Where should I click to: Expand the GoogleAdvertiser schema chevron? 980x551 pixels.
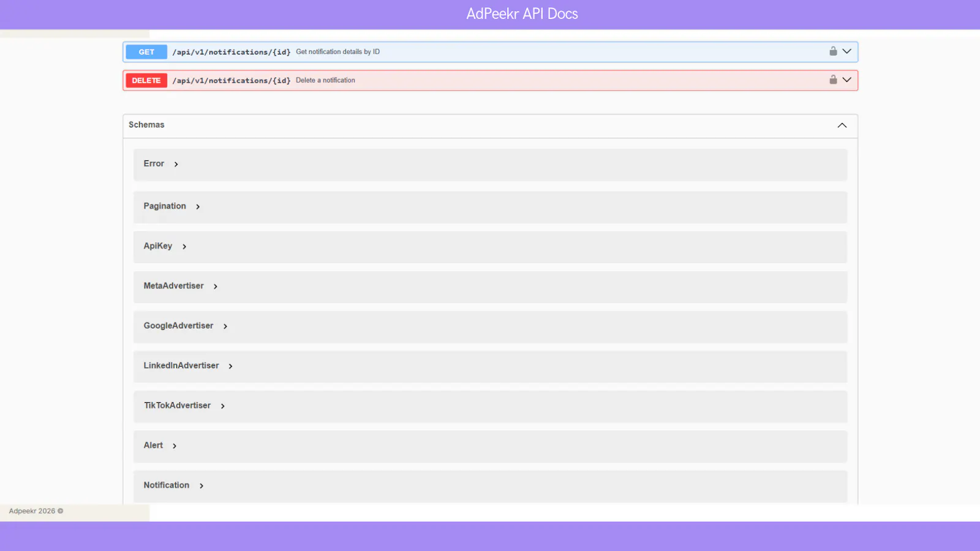pos(225,326)
